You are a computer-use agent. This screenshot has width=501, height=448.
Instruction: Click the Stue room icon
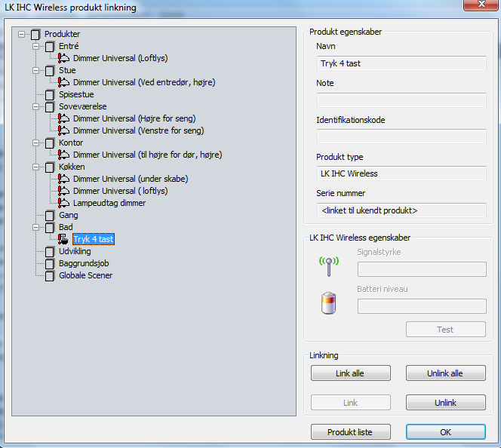click(x=50, y=71)
